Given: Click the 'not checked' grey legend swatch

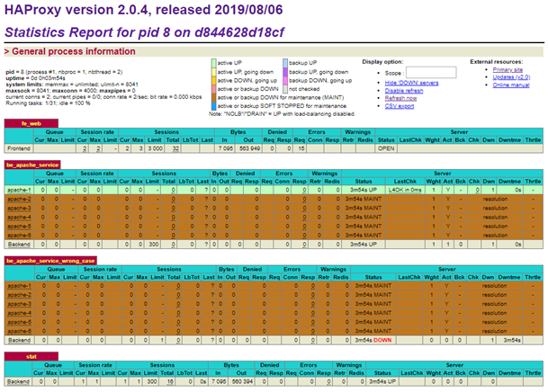Looking at the screenshot, I should (285, 89).
